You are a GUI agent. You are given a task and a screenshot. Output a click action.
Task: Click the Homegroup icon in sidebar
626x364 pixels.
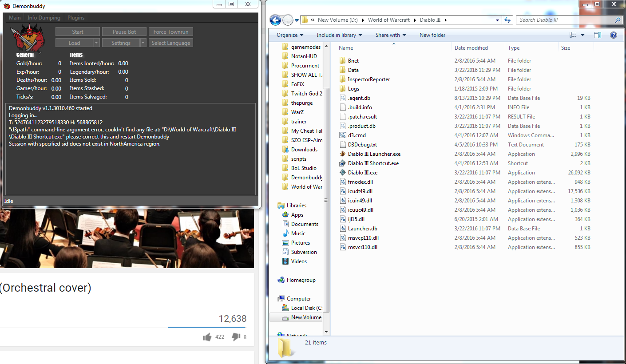(281, 280)
